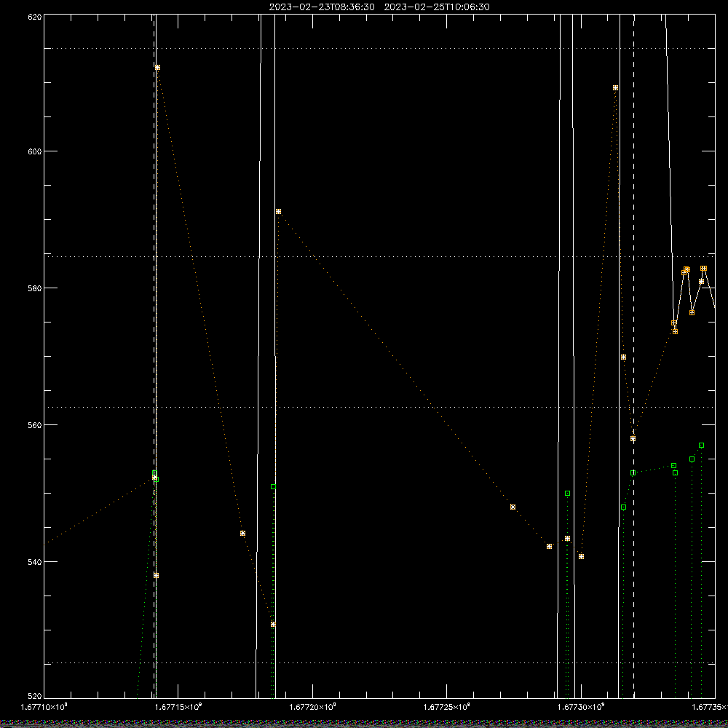Pick the orange data marker near 570
This screenshot has height=728, width=728.
(624, 357)
